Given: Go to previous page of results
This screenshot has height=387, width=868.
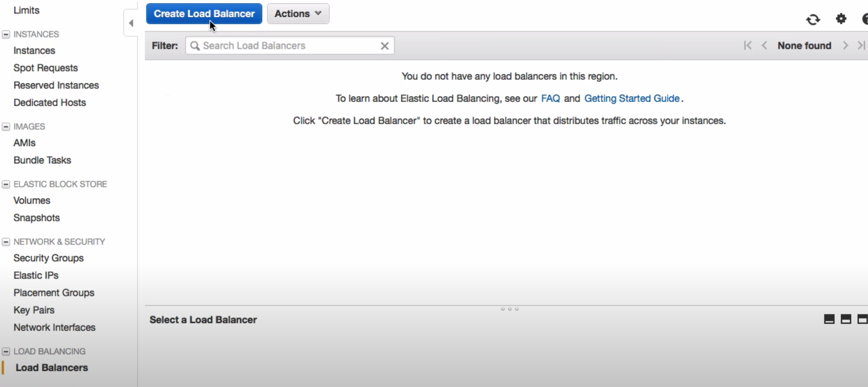Looking at the screenshot, I should pyautogui.click(x=764, y=46).
